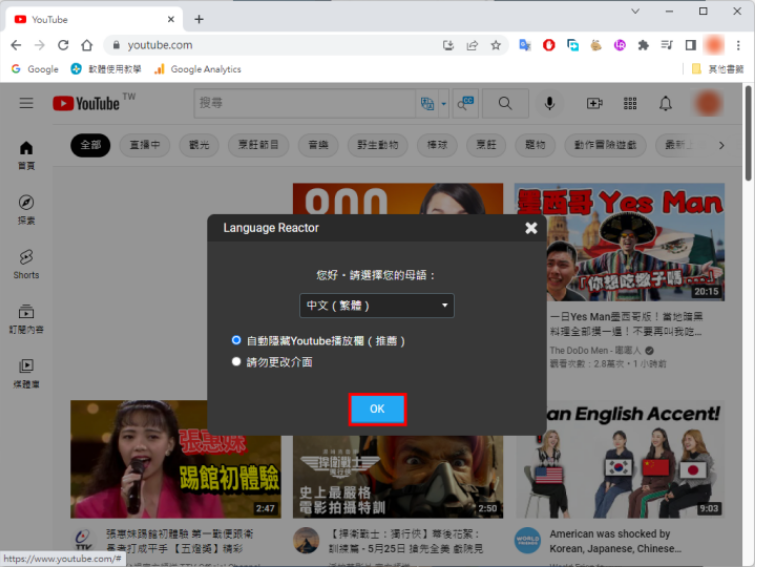The width and height of the screenshot is (757, 567).
Task: Click the install app icon in address bar
Action: [449, 45]
